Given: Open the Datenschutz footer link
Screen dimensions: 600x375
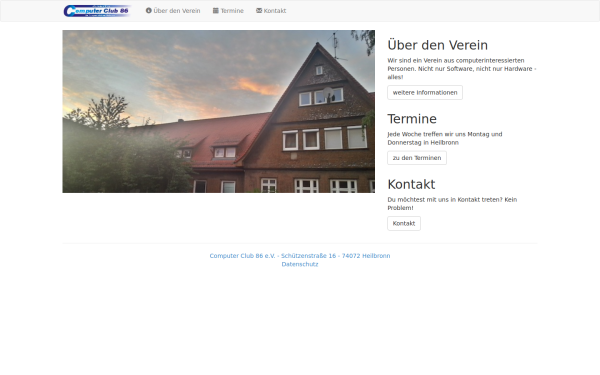Looking at the screenshot, I should point(300,264).
